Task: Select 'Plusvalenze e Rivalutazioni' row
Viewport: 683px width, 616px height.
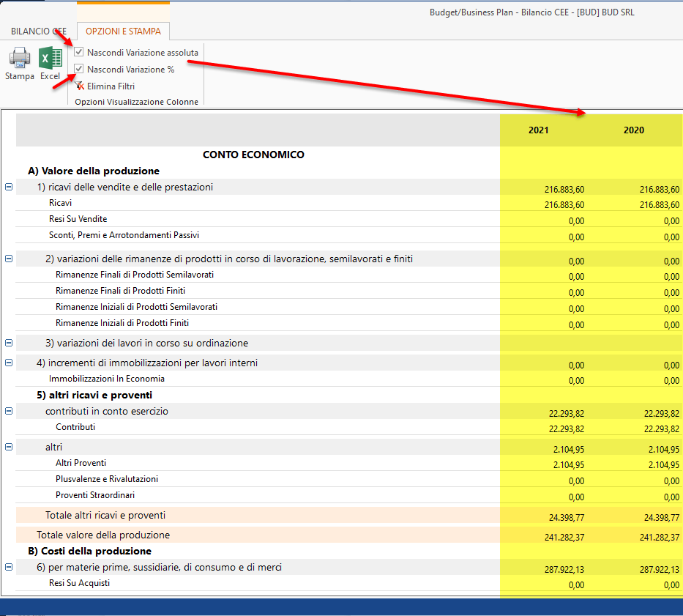Action: [x=107, y=479]
